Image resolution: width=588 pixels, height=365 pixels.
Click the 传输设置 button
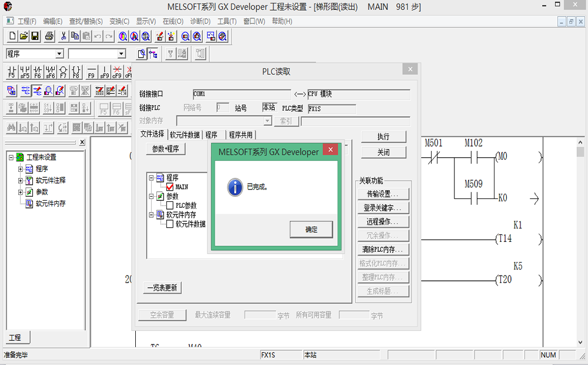383,194
